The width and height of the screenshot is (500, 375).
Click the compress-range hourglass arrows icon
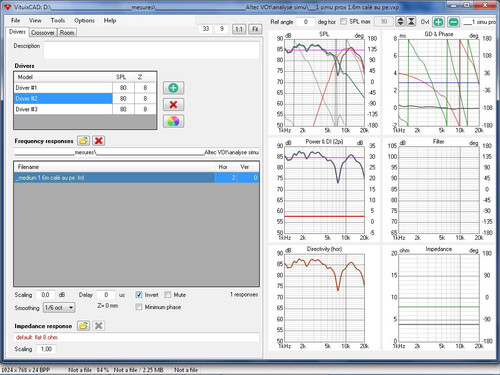pyautogui.click(x=411, y=22)
